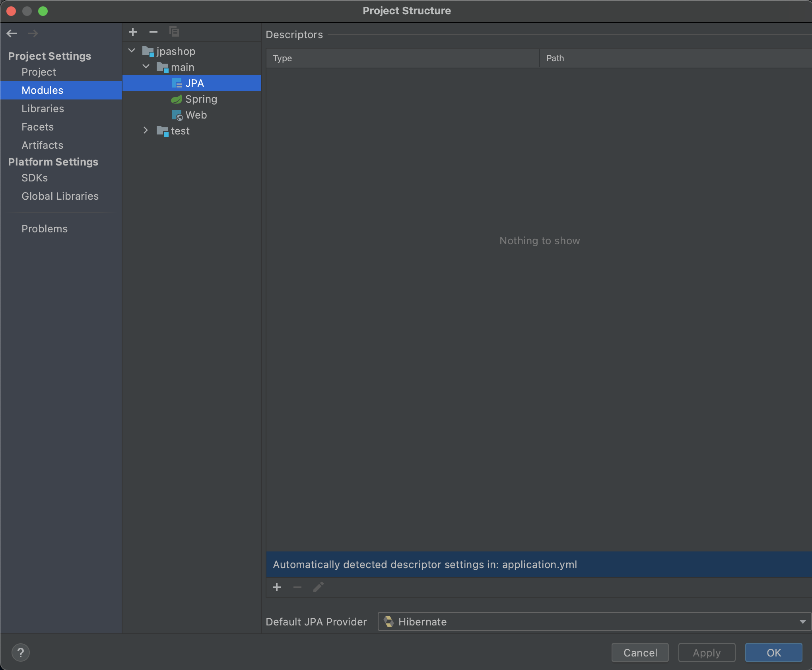Screen dimensions: 812x670
Task: Click the copy module icon
Action: pos(174,32)
